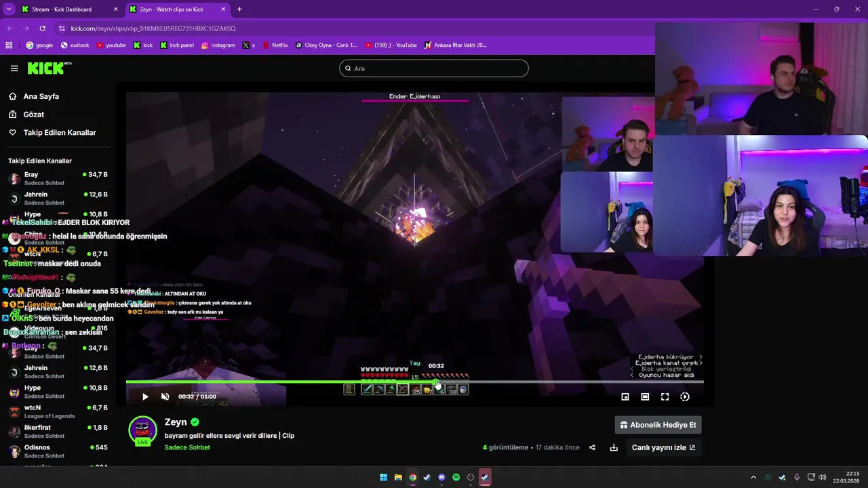Click green Sadece Sohbet category under Zeyn

(187, 447)
